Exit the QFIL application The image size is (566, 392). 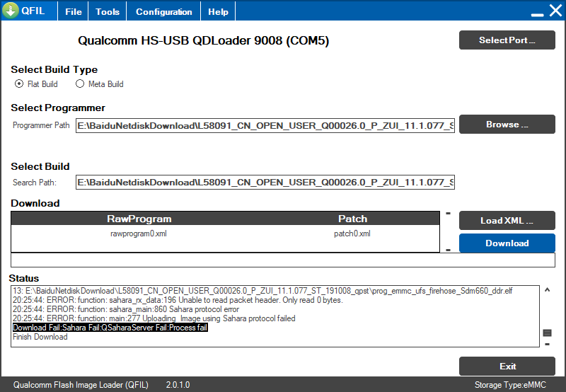click(x=507, y=367)
